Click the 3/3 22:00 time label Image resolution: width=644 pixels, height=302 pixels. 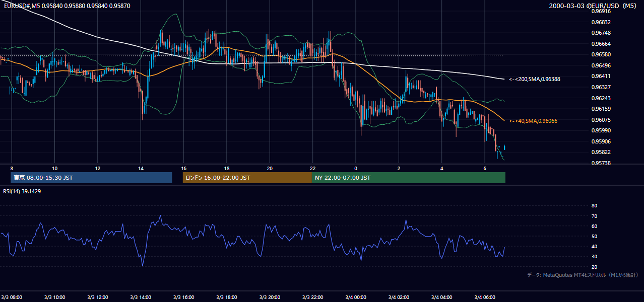tap(313, 297)
